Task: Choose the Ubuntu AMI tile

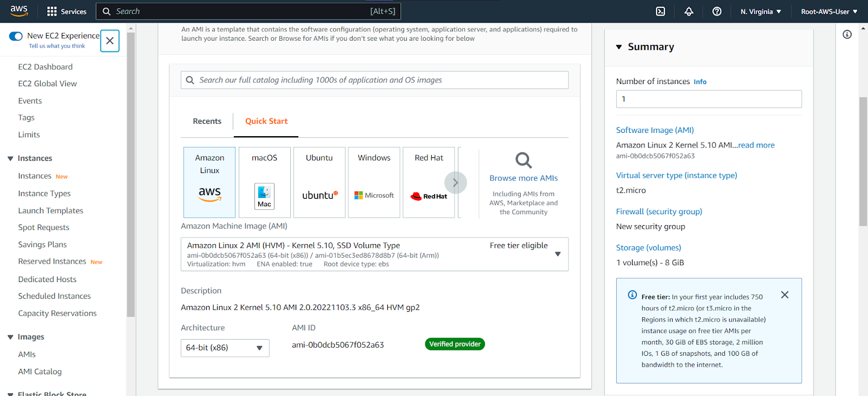Action: point(319,182)
